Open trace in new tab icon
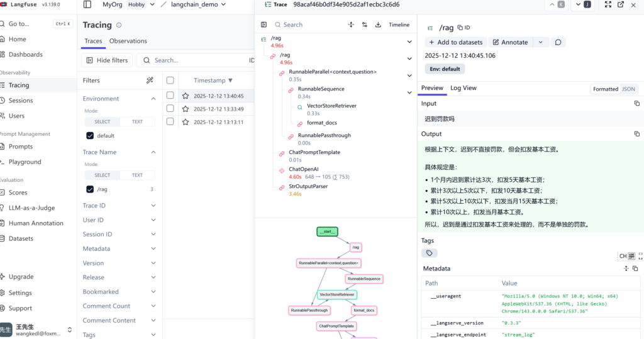Screen dimensions: 644x339 click(621, 4)
